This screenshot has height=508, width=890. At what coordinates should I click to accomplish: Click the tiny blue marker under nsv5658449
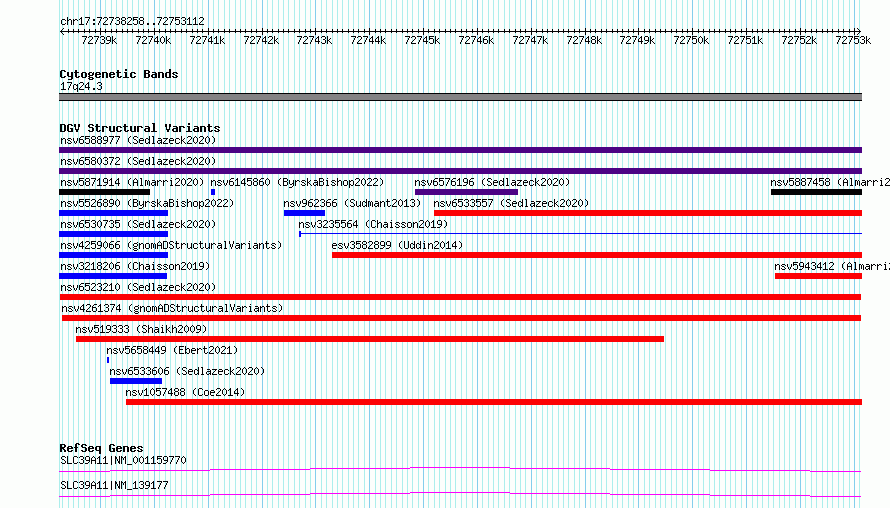click(108, 360)
